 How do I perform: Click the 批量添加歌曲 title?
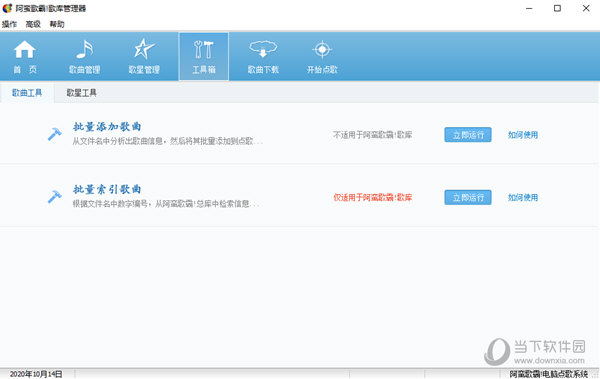pos(107,126)
